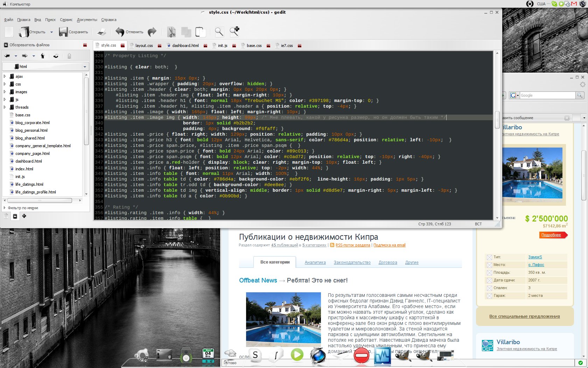Open the Компьютер menu in top panel

pos(16,4)
